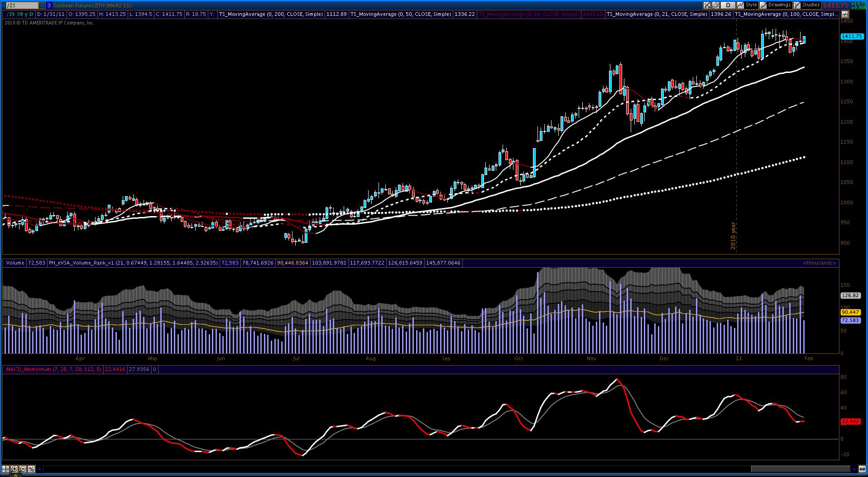Expand the panel with the double chevron at bottom left
This screenshot has height=477, width=868.
point(16,475)
